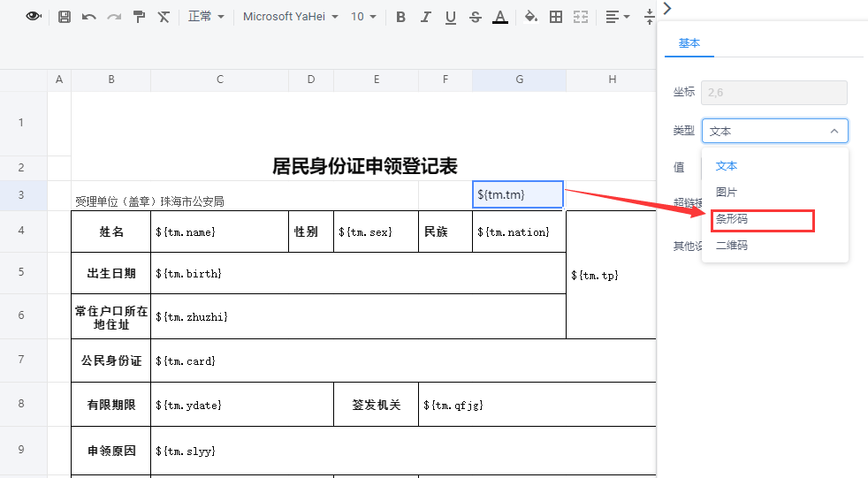Select row 7 header
Image resolution: width=868 pixels, height=478 pixels.
pos(21,360)
